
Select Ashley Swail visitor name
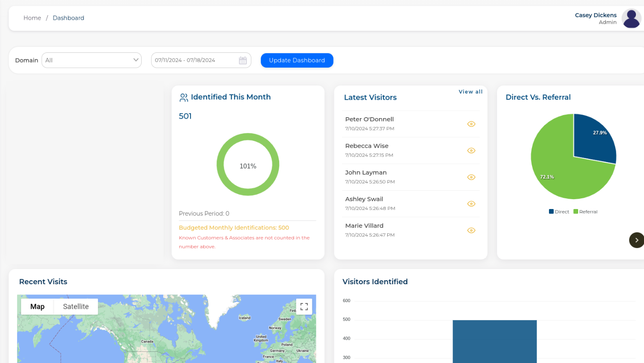coord(364,199)
